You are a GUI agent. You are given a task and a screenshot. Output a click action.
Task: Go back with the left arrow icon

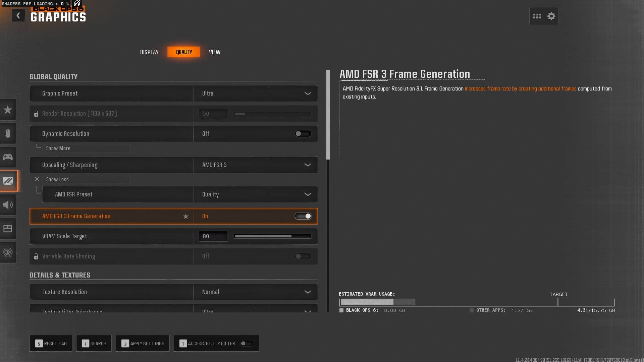point(18,15)
